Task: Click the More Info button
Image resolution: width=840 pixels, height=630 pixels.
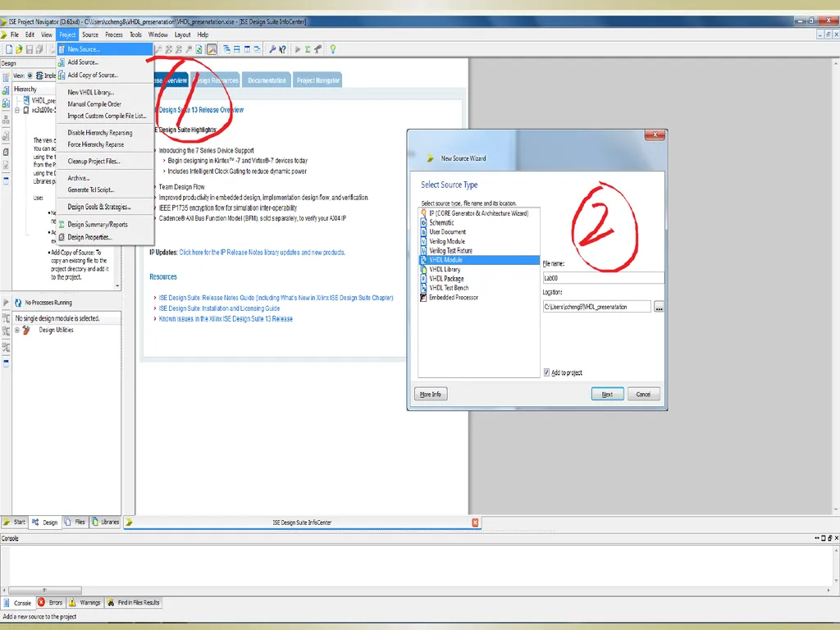Action: pos(431,395)
